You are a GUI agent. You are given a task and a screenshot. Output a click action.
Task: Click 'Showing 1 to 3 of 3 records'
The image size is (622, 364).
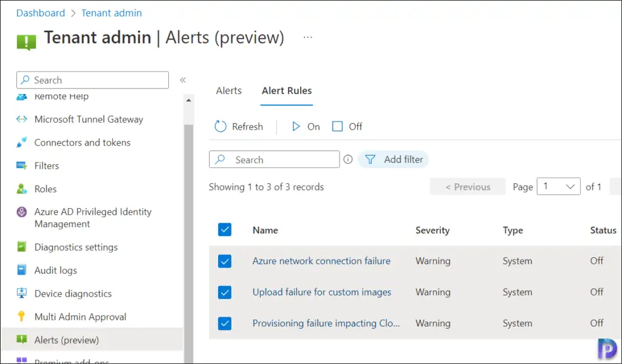point(266,187)
